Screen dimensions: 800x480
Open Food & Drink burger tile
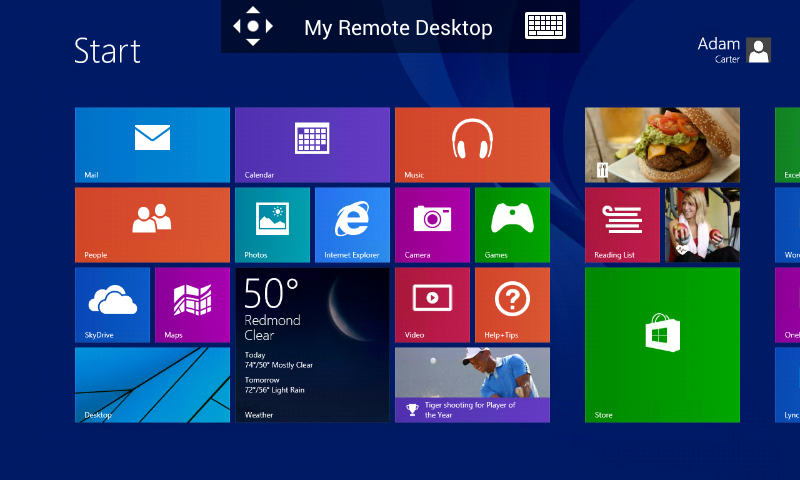(x=662, y=145)
